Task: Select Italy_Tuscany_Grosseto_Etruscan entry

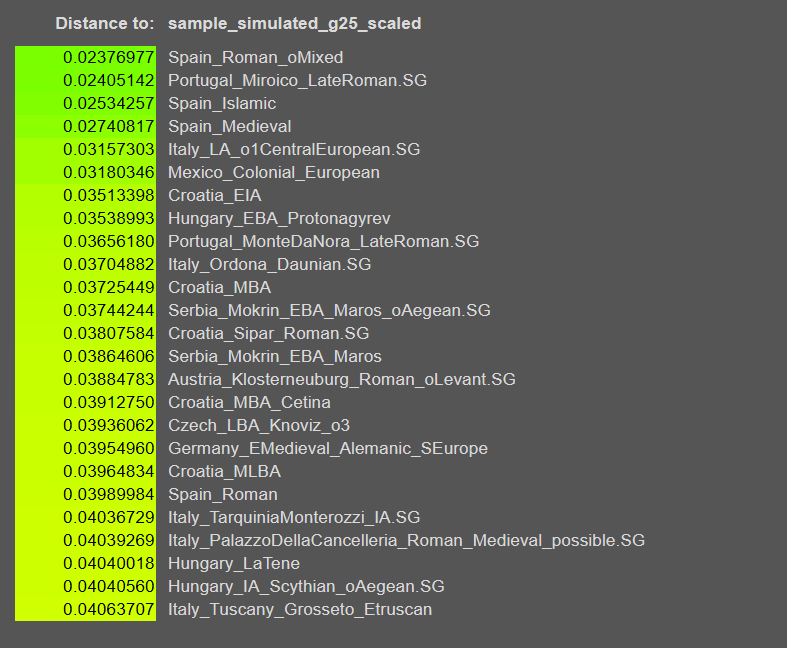Action: 300,609
